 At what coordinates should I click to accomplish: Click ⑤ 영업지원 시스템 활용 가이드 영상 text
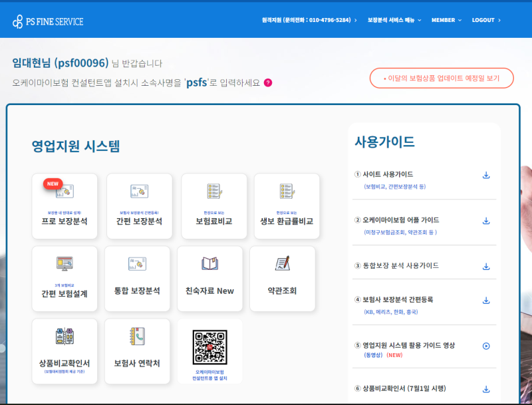pos(405,345)
